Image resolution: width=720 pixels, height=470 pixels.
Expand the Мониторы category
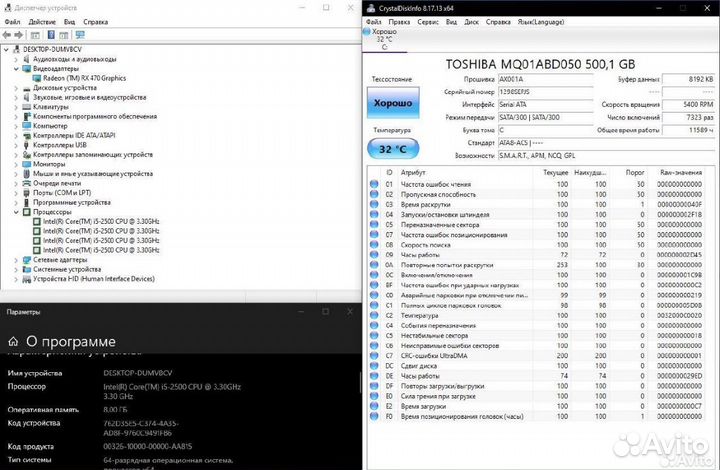pos(16,164)
